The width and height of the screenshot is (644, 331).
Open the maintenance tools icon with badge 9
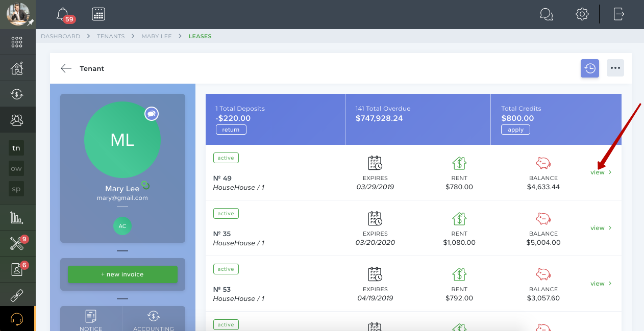pos(17,244)
